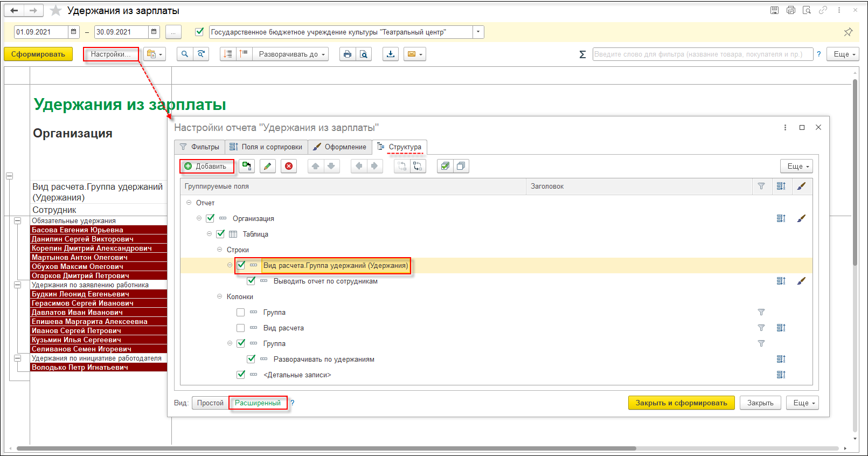Open print preview icon
868x456 pixels.
(x=364, y=54)
